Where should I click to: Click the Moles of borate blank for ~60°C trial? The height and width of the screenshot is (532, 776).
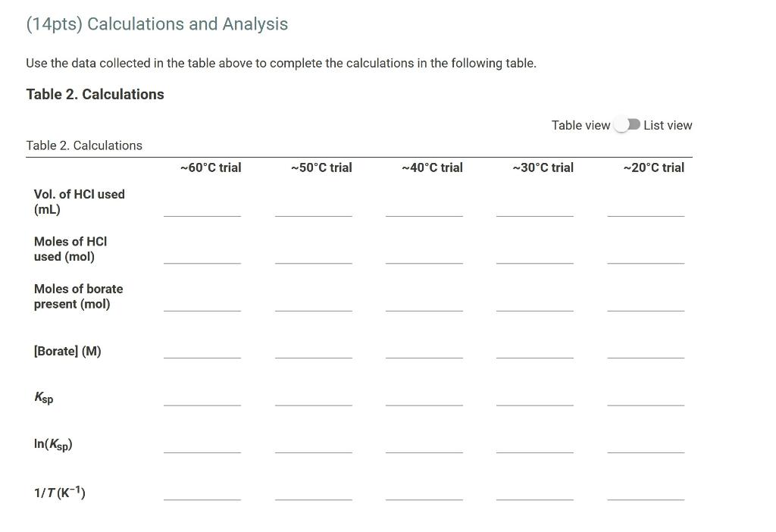(x=202, y=308)
